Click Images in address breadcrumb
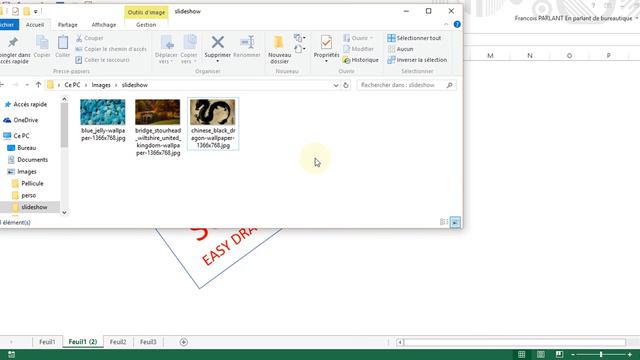The image size is (640, 360). pos(101,85)
